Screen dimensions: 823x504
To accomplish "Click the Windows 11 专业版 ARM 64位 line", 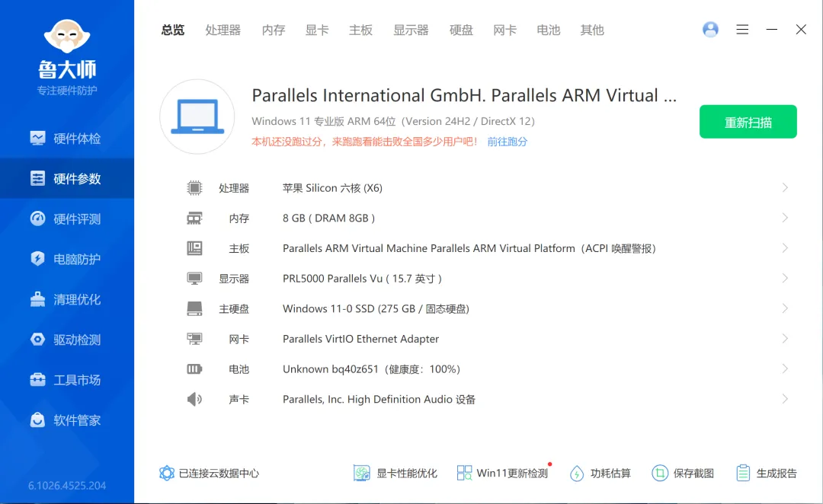I will (393, 121).
